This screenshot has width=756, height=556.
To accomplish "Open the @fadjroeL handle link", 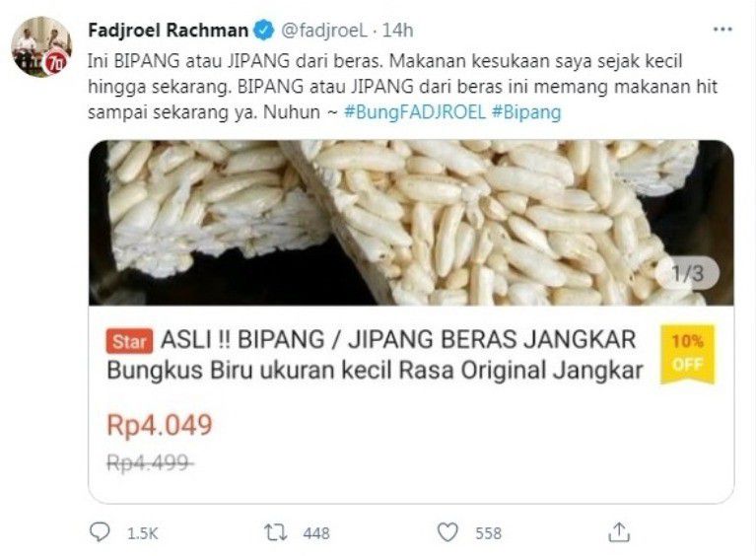I will pyautogui.click(x=324, y=31).
